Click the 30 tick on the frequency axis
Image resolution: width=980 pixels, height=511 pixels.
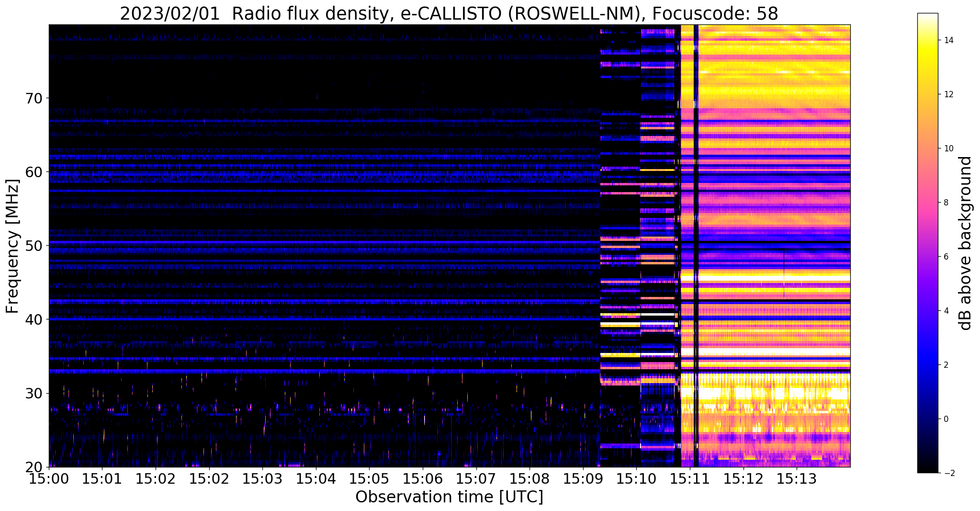click(x=34, y=393)
